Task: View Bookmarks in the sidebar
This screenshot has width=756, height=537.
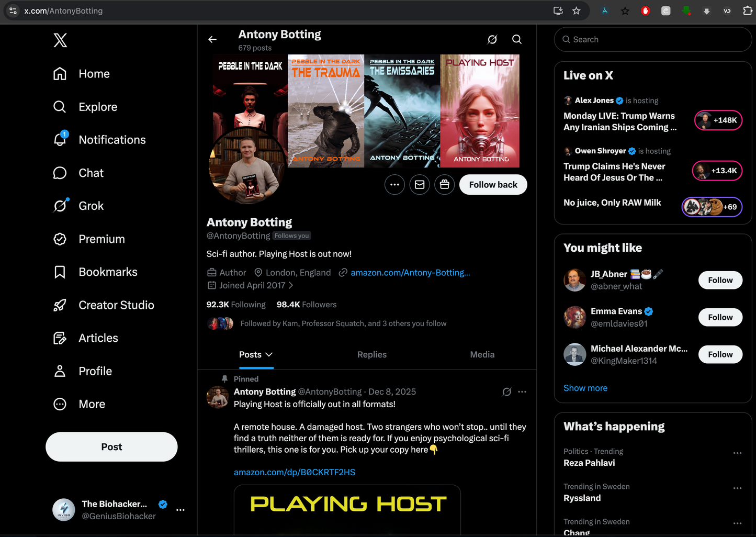Action: 95,272
